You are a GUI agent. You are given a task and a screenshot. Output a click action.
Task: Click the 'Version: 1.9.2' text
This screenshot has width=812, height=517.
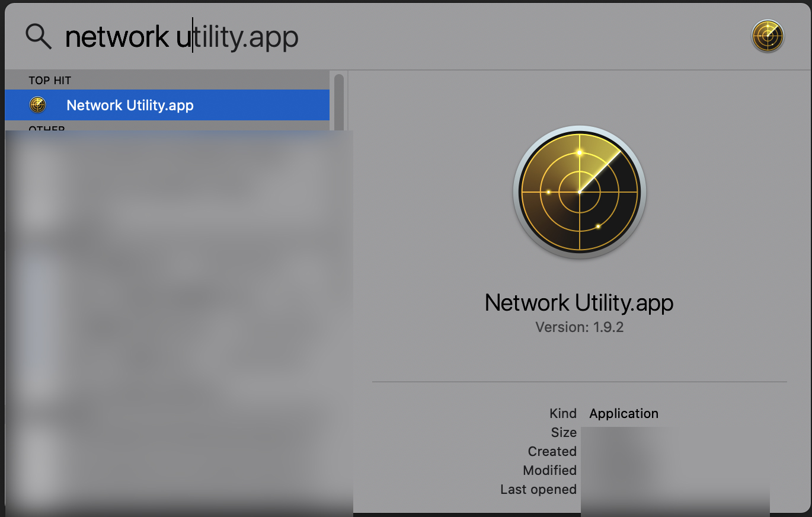(x=579, y=327)
